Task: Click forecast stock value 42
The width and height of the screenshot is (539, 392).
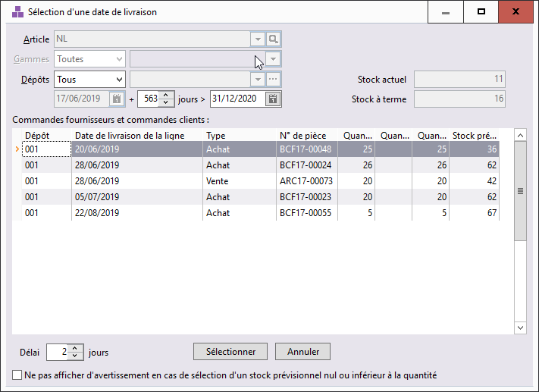Action: [x=475, y=181]
